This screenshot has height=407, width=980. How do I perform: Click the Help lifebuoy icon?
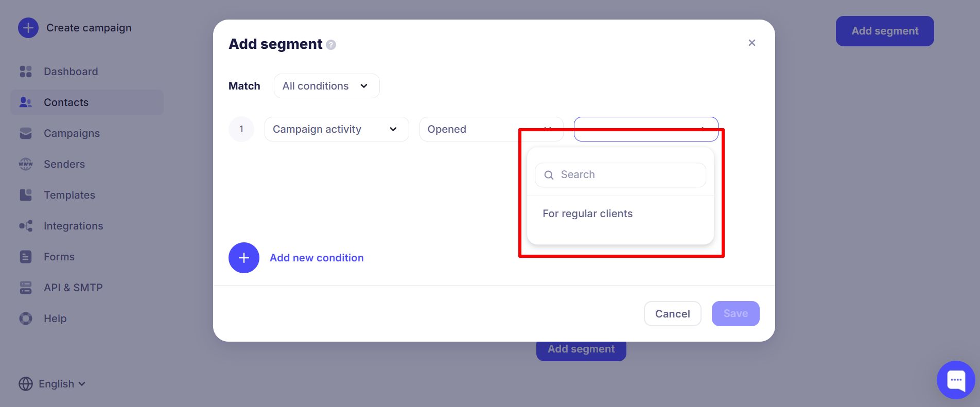point(26,318)
